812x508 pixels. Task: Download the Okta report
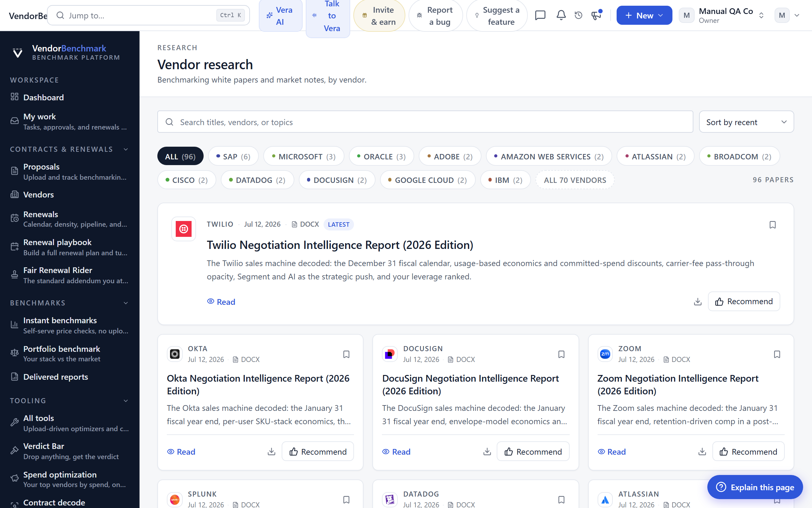272,451
